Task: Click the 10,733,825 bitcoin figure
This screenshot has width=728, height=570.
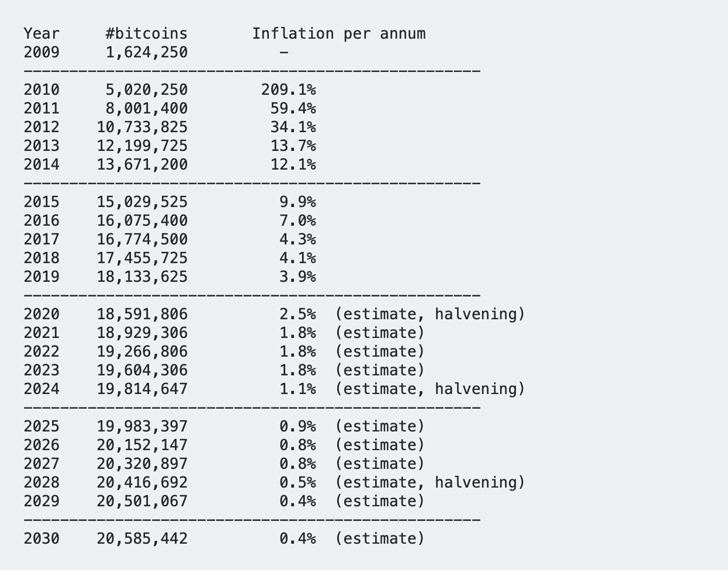Action: coord(142,127)
